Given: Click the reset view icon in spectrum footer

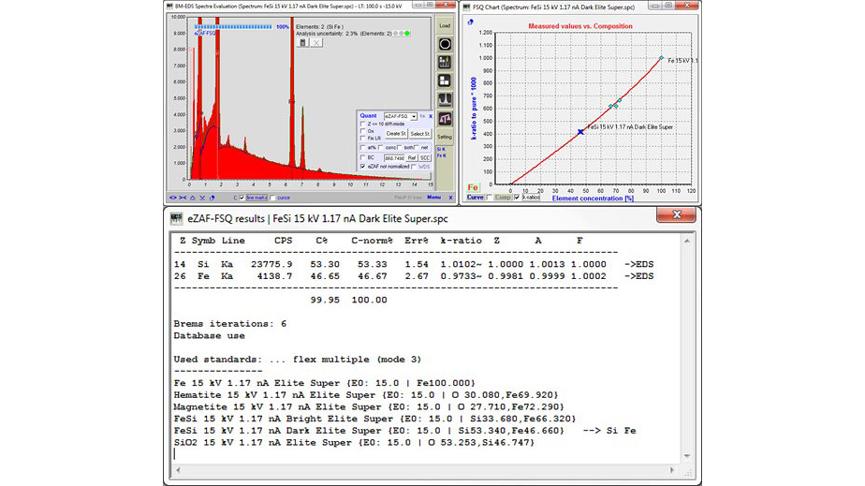Looking at the screenshot, I should click(x=212, y=197).
